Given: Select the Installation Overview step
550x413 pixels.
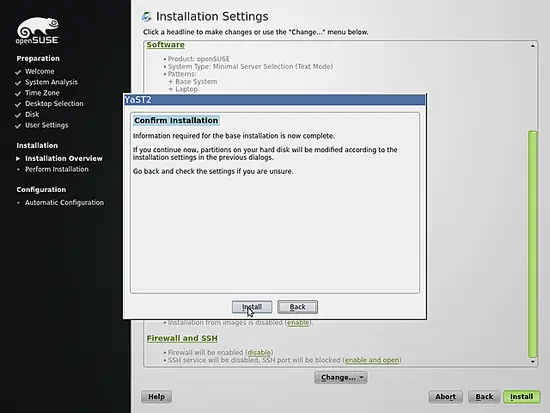Looking at the screenshot, I should coord(64,158).
